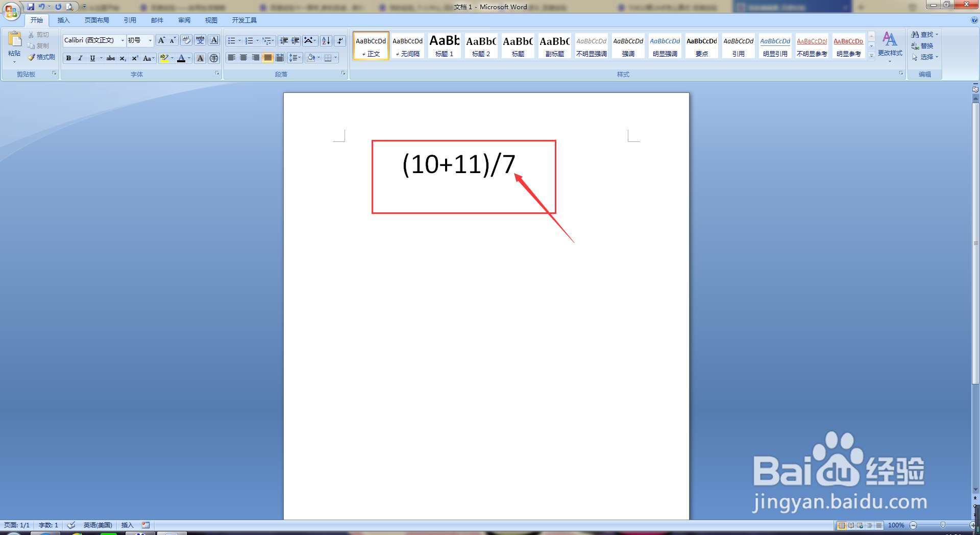Apply strikethrough to text
980x535 pixels.
[111, 58]
